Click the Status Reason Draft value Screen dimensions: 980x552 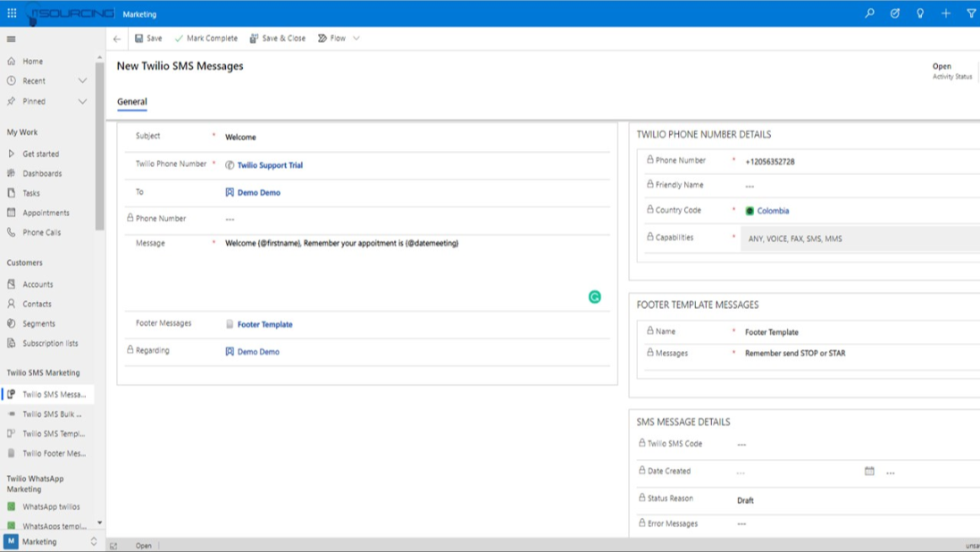[746, 500]
